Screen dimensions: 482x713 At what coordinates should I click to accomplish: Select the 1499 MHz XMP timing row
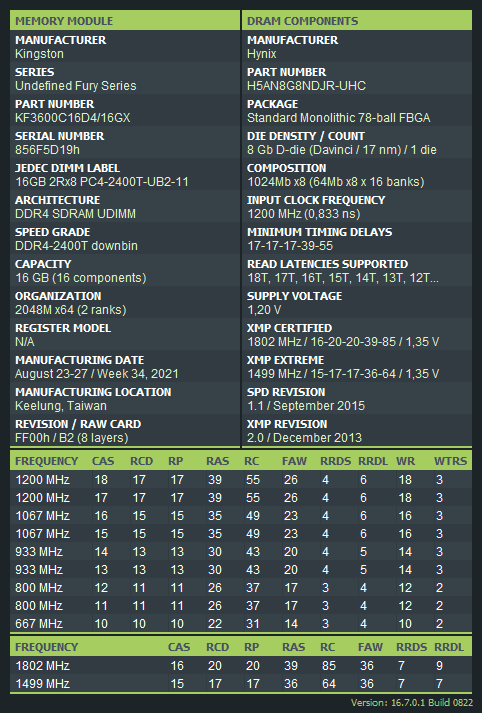(x=241, y=683)
